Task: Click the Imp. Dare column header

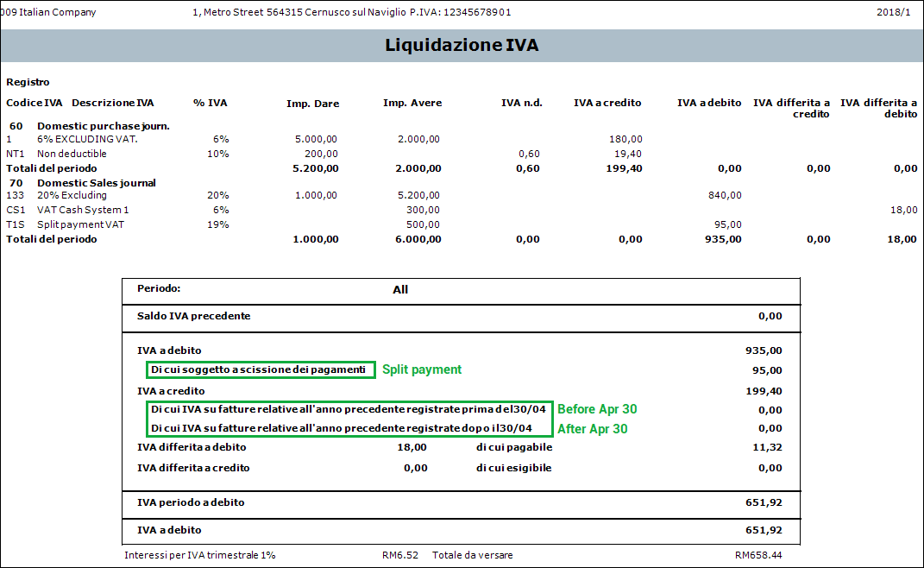Action: pyautogui.click(x=312, y=104)
